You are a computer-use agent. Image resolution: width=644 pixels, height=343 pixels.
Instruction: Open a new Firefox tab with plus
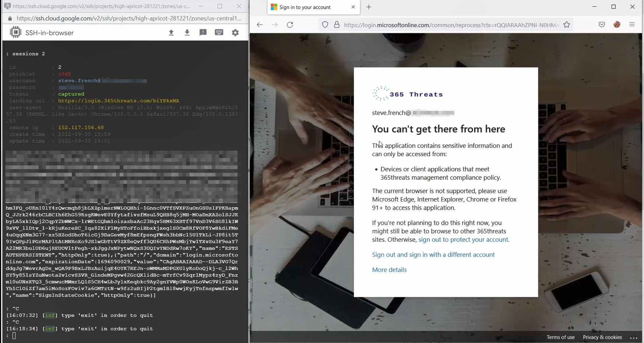click(369, 7)
